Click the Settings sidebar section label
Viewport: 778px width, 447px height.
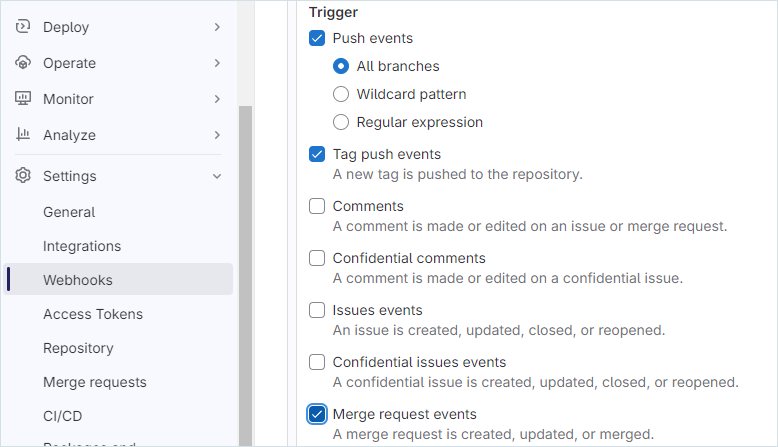click(69, 176)
